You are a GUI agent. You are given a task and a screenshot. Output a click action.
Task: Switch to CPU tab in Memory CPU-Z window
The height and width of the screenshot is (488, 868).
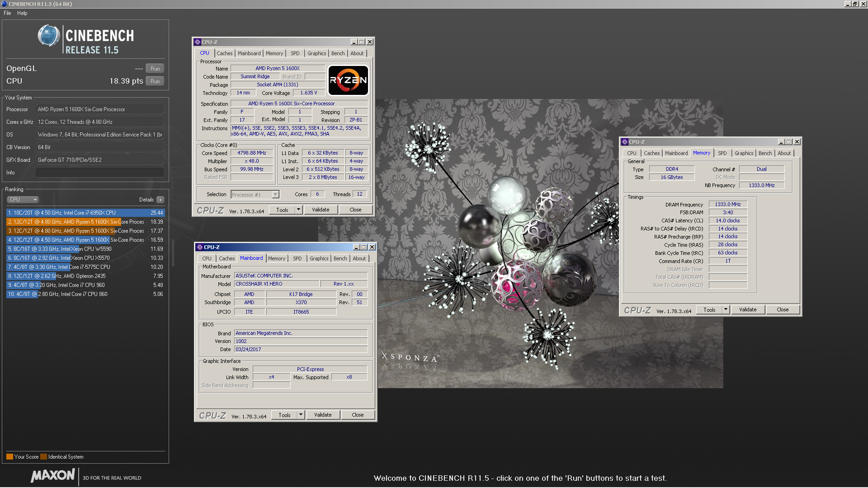tap(632, 153)
